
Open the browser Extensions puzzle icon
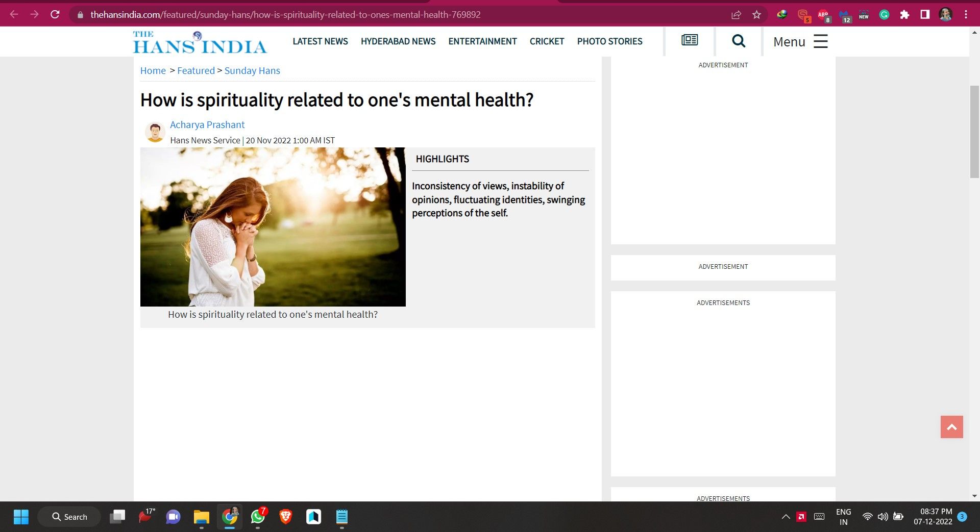(x=904, y=15)
